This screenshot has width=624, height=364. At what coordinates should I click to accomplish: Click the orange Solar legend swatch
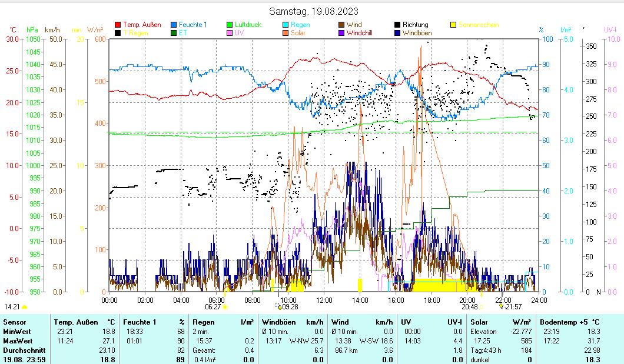pyautogui.click(x=286, y=33)
